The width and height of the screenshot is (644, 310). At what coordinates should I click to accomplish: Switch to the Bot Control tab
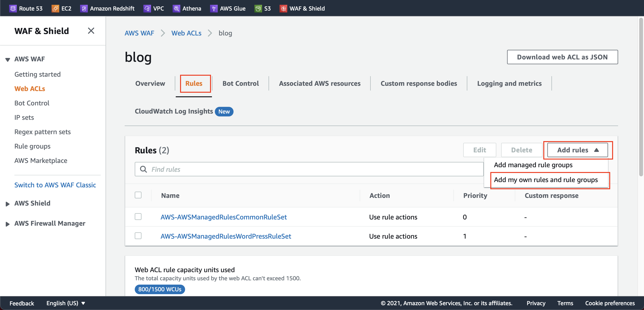(240, 83)
